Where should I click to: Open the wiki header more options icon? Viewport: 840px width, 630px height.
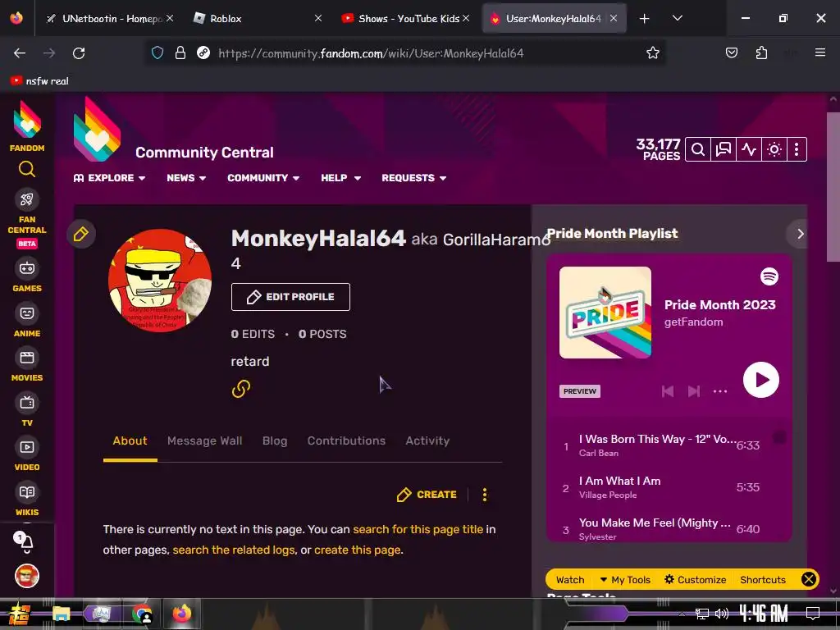[x=797, y=149]
